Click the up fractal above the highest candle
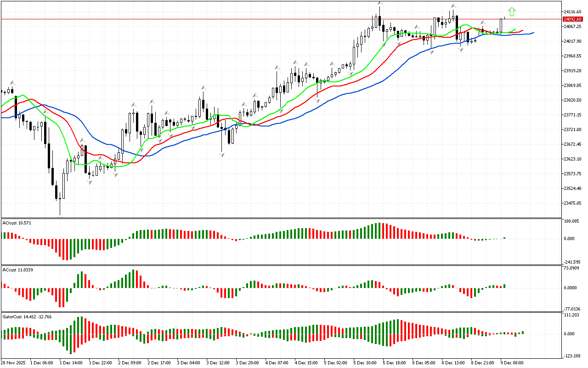Viewport: 588px width, 368px height. click(380, 3)
